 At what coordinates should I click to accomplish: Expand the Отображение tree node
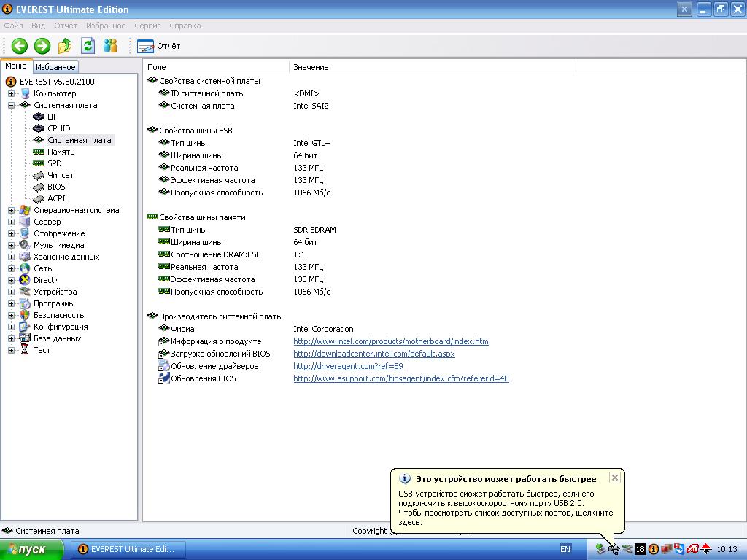(11, 234)
